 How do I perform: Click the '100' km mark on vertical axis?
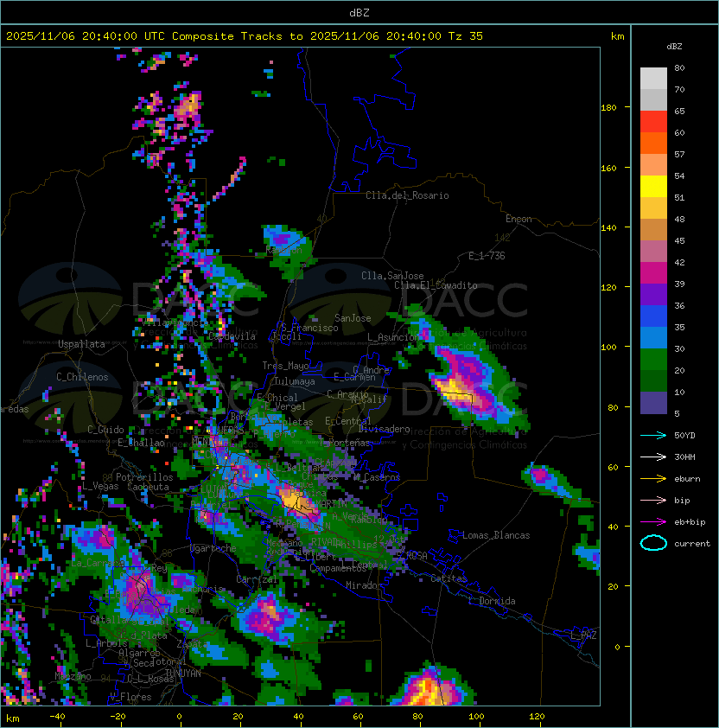pos(608,348)
